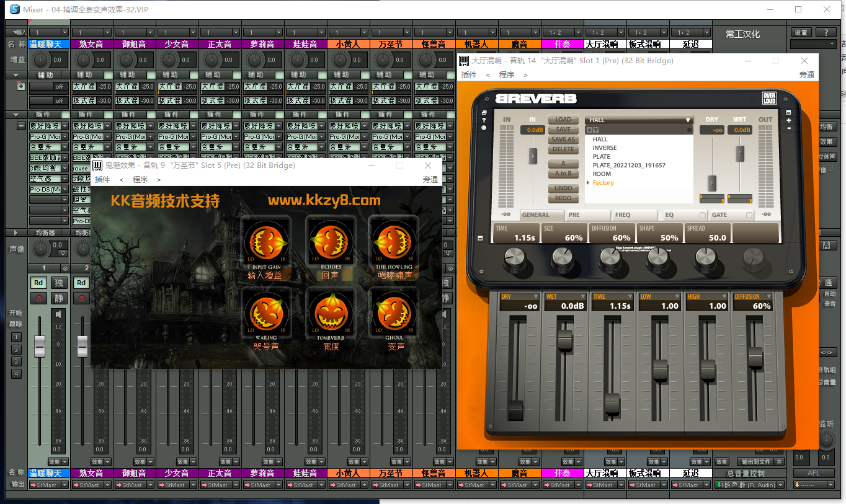Click the UNDO button in BREVERB
Screen dimensions: 846x504
click(563, 188)
